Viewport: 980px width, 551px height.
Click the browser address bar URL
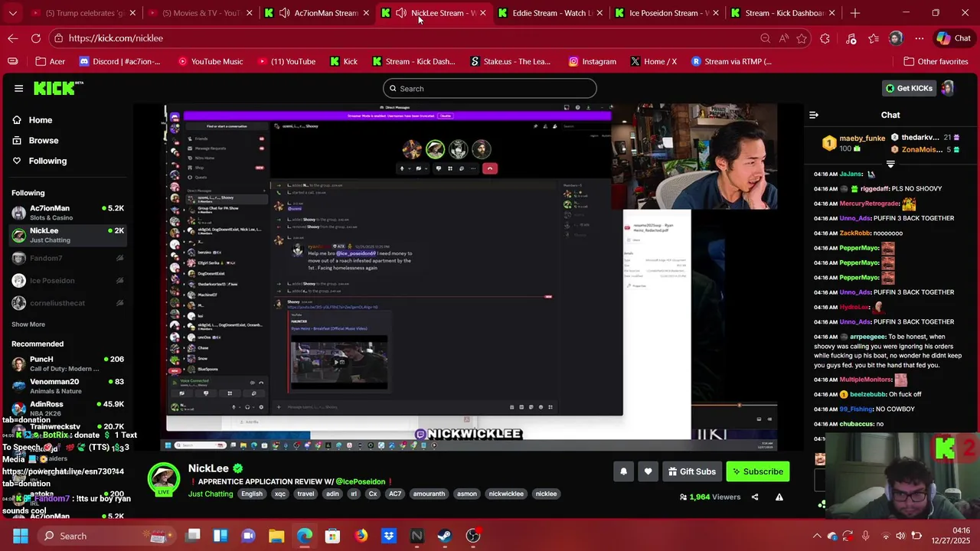tap(116, 38)
